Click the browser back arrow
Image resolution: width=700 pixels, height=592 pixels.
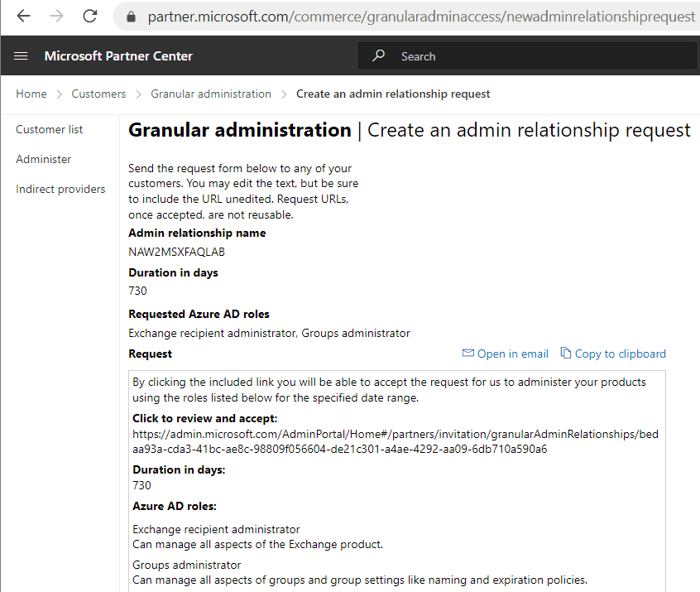pyautogui.click(x=23, y=17)
